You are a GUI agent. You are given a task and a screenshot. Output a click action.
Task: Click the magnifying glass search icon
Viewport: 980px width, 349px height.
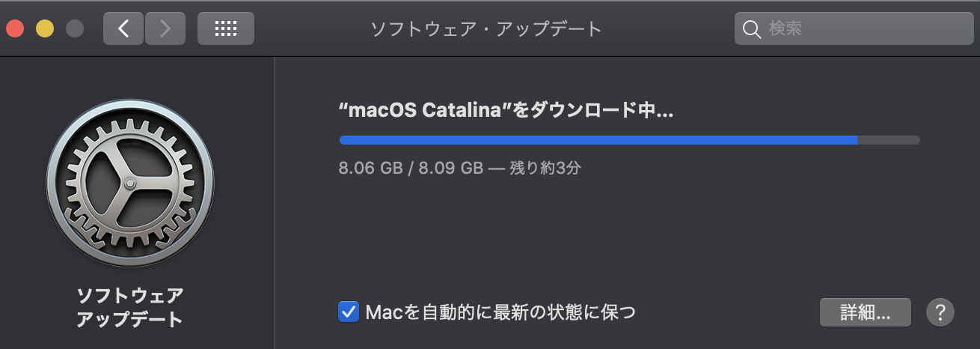coord(752,29)
